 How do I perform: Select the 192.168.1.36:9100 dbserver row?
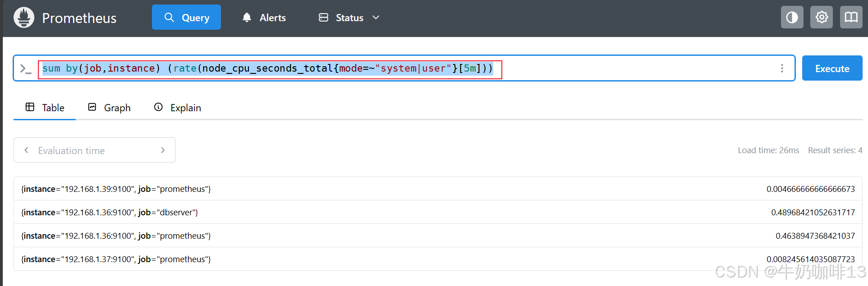click(x=438, y=212)
